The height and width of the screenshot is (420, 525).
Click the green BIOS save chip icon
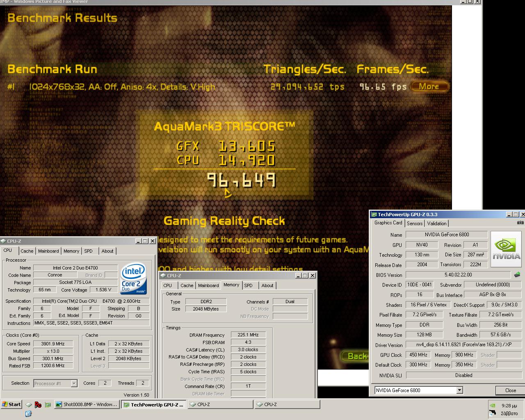(x=517, y=274)
